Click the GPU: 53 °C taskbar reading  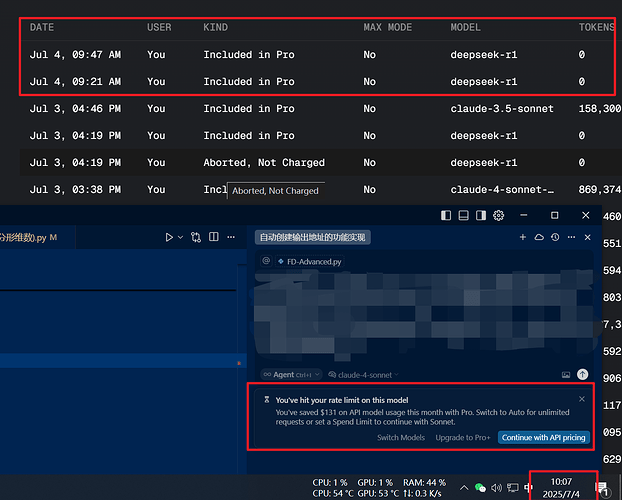[378, 494]
